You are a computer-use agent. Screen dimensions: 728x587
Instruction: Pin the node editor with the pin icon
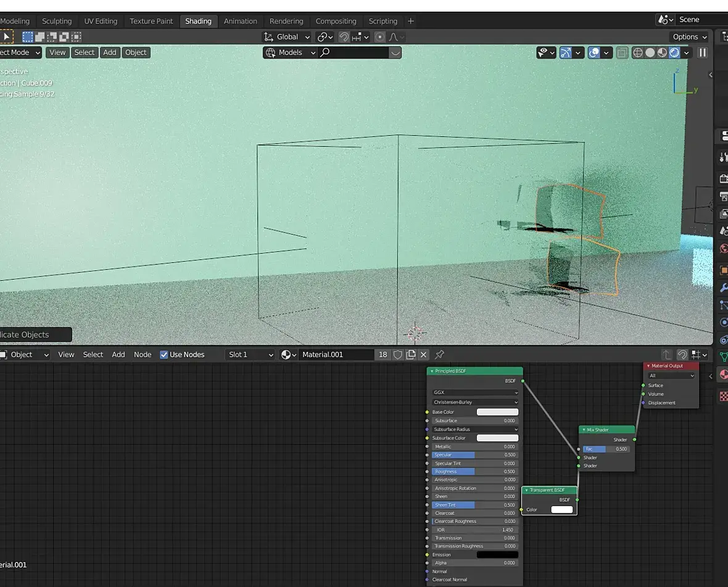point(439,355)
